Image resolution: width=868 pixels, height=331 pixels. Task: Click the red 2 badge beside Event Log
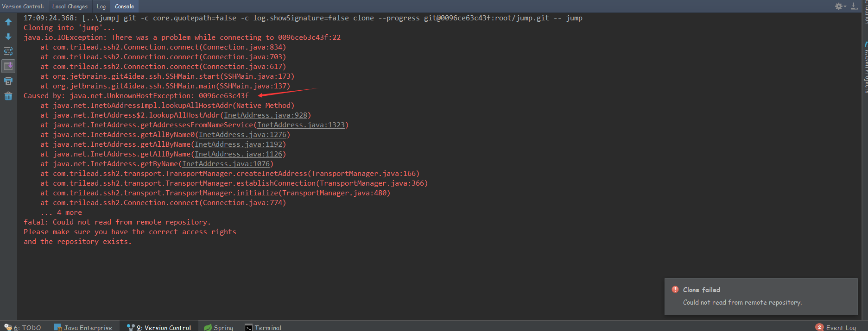[819, 327]
